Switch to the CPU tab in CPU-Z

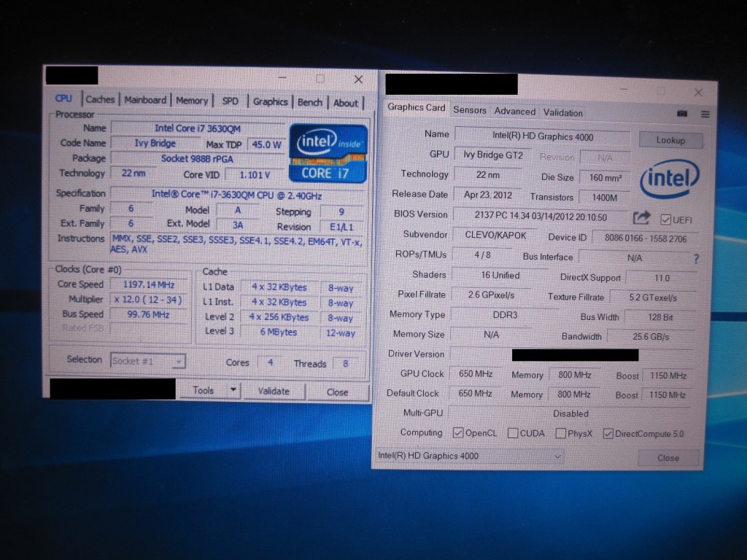(63, 98)
